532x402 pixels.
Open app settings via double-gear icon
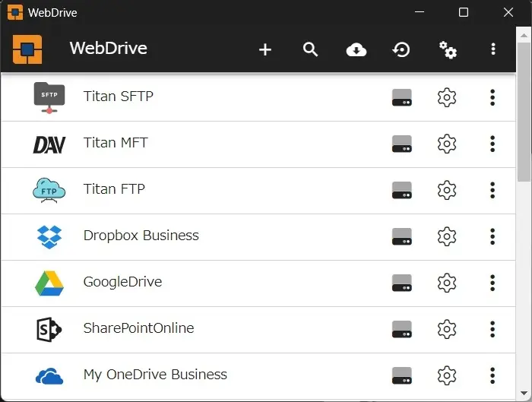tap(448, 49)
